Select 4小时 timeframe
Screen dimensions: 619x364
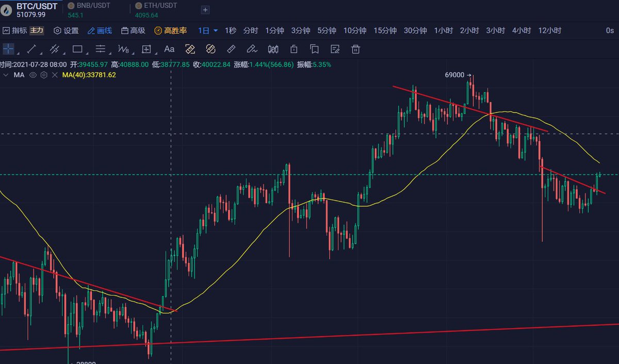522,30
